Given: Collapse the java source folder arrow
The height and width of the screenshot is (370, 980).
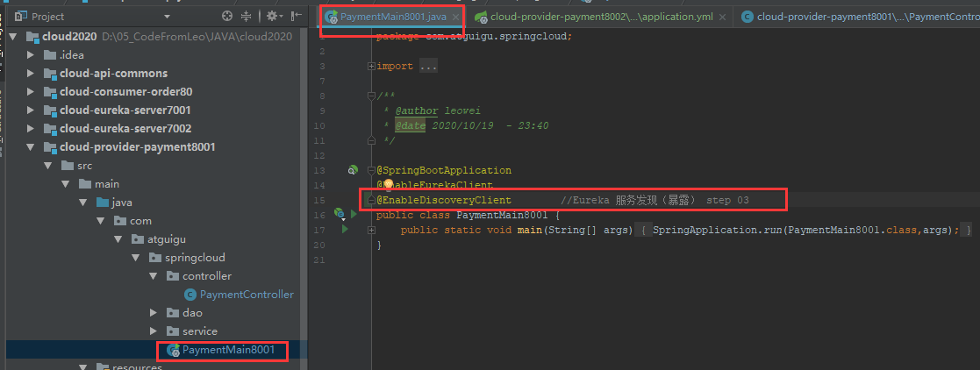Looking at the screenshot, I should (83, 203).
